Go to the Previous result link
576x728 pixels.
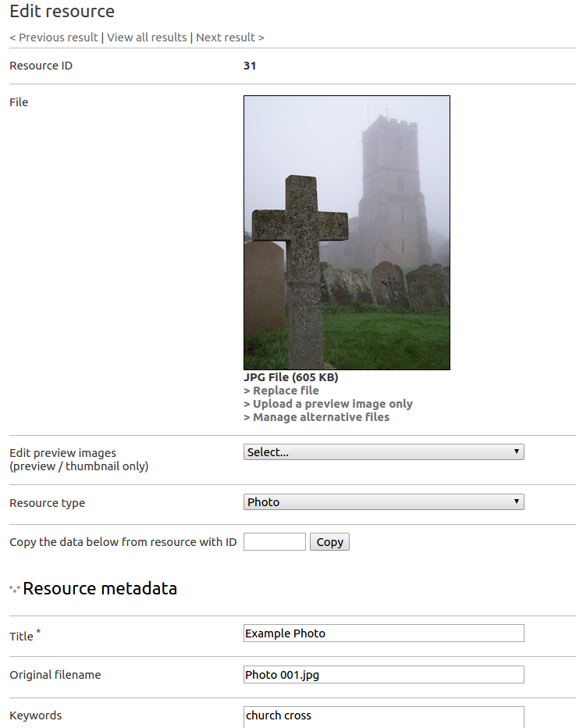coord(54,37)
